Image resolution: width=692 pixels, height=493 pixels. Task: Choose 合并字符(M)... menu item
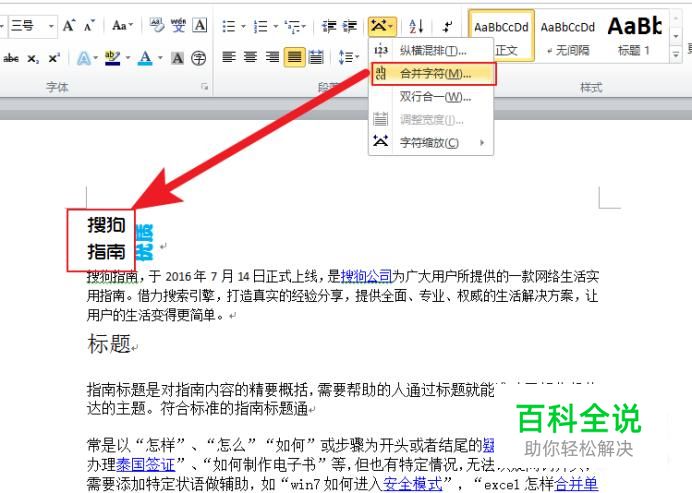[x=434, y=74]
